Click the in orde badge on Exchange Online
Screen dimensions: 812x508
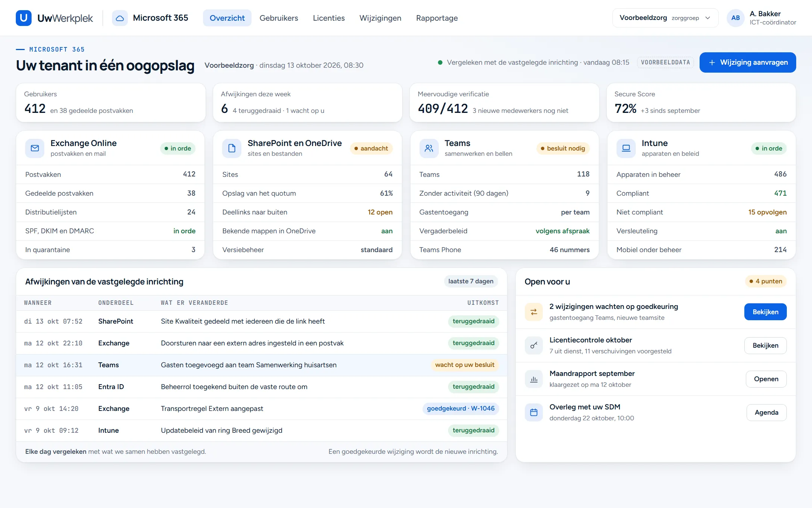177,148
